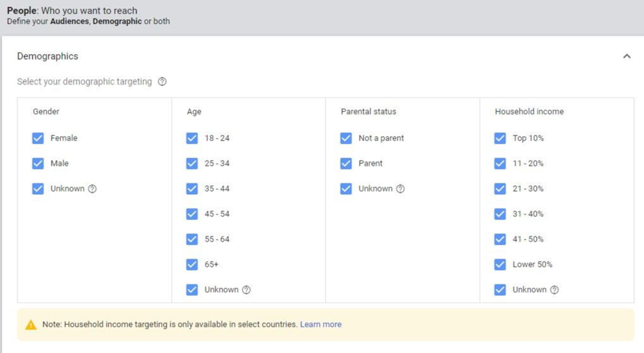This screenshot has width=644, height=353.
Task: Click the Demographics section heading
Action: click(48, 57)
